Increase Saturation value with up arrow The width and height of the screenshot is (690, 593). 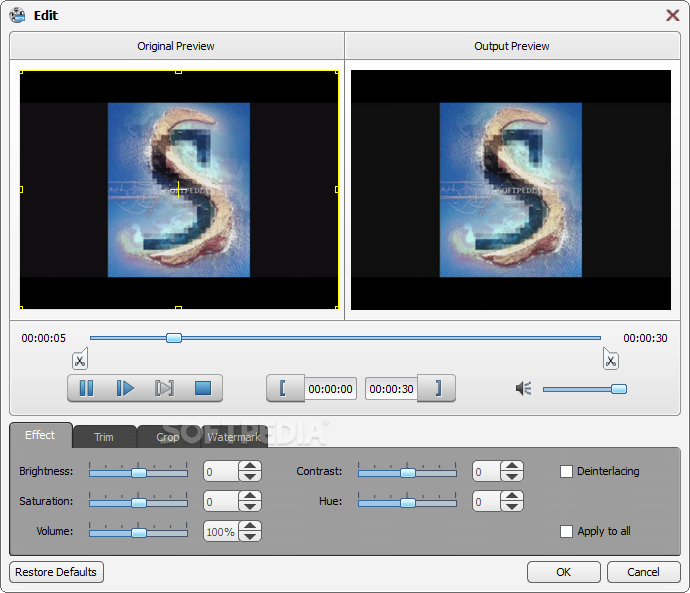pyautogui.click(x=250, y=496)
